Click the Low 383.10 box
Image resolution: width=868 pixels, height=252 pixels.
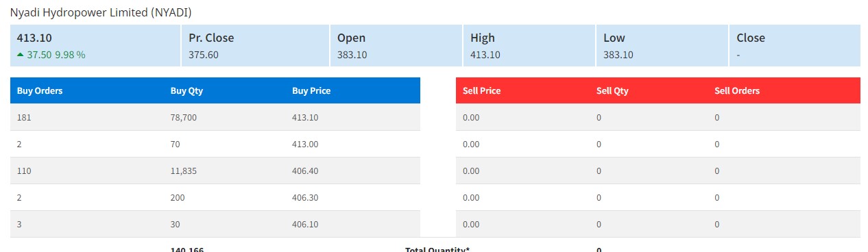pyautogui.click(x=662, y=45)
